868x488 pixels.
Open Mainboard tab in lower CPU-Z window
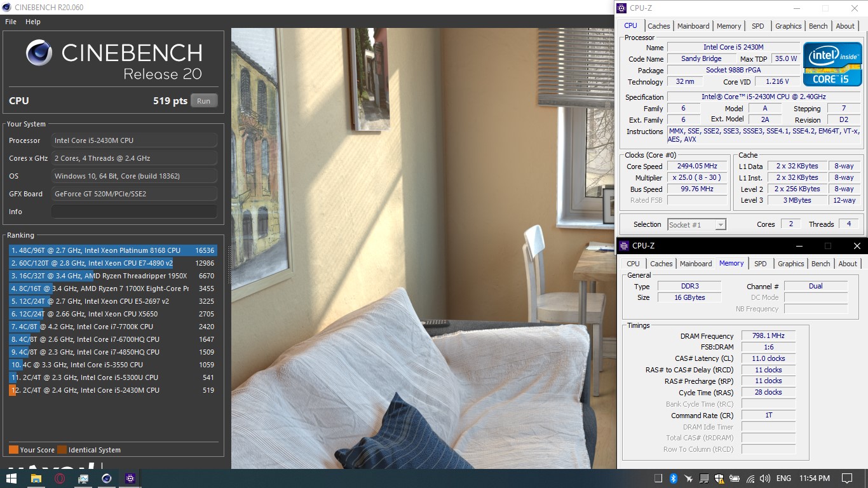[x=696, y=264]
